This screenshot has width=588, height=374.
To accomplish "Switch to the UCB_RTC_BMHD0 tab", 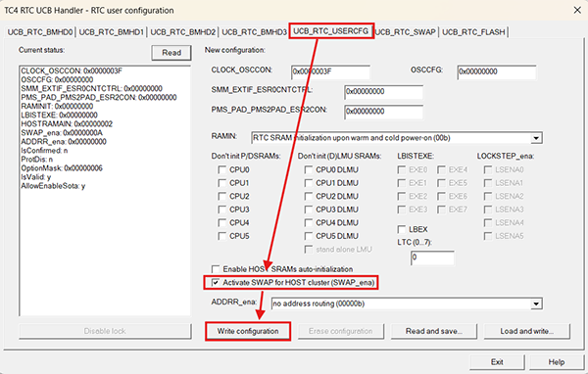I will point(40,32).
